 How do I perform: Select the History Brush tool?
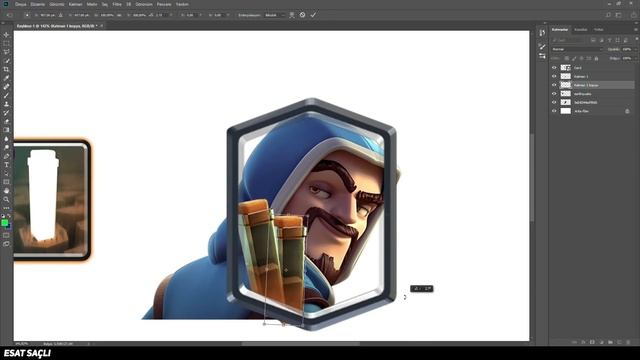point(6,113)
